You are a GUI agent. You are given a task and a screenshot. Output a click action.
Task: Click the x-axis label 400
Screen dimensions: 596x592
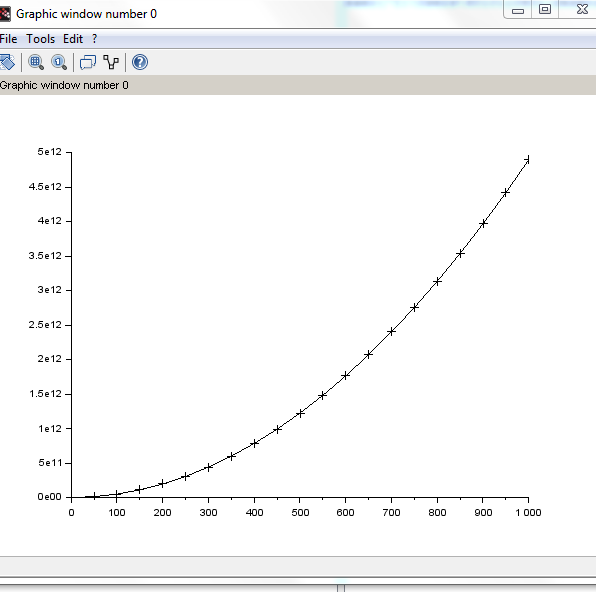coord(254,513)
